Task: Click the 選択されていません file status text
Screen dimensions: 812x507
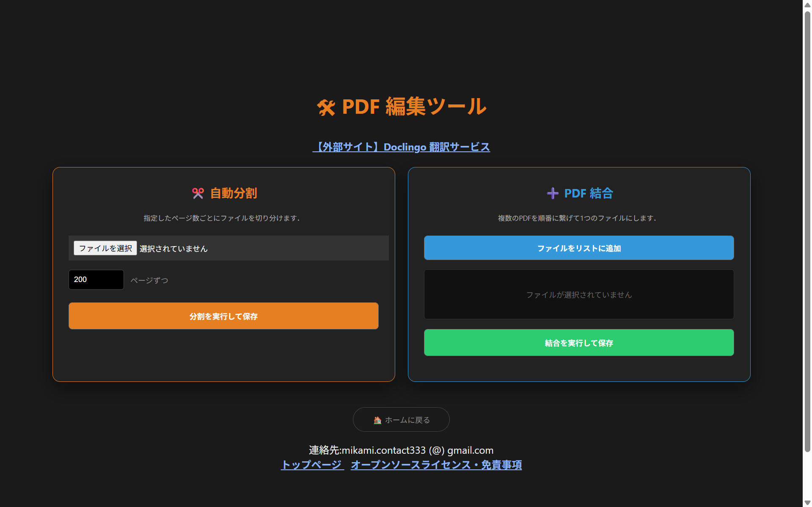Action: [x=173, y=249]
